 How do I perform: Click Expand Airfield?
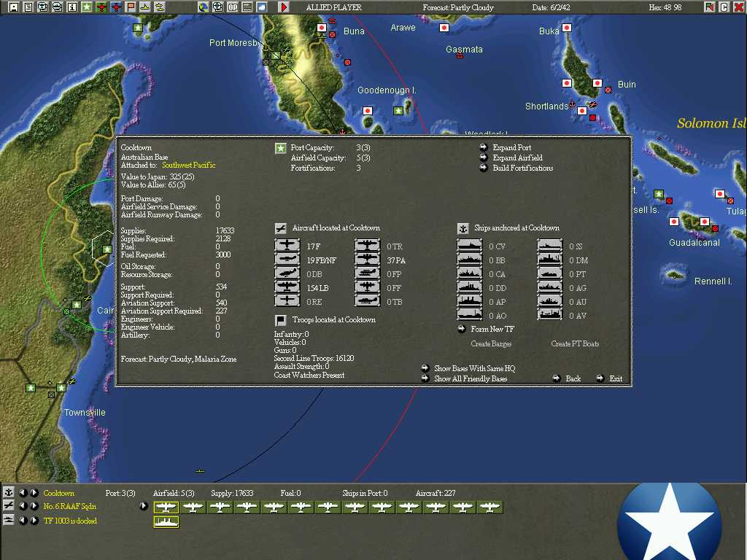click(x=517, y=157)
